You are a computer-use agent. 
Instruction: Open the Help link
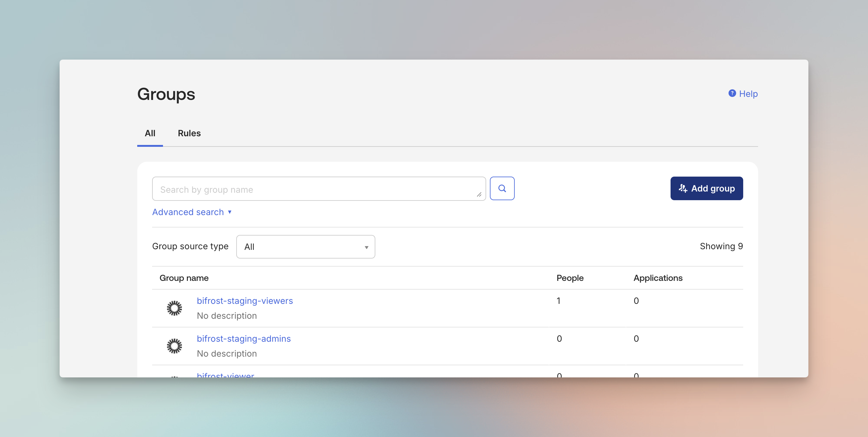(x=748, y=94)
